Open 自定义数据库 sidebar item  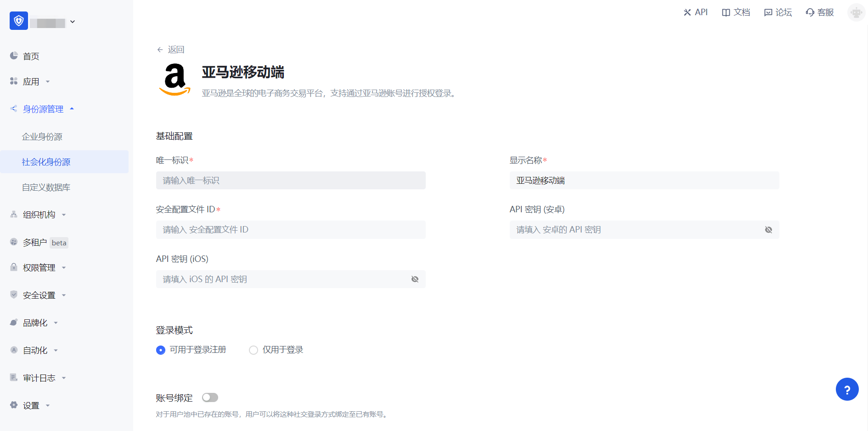(x=46, y=187)
